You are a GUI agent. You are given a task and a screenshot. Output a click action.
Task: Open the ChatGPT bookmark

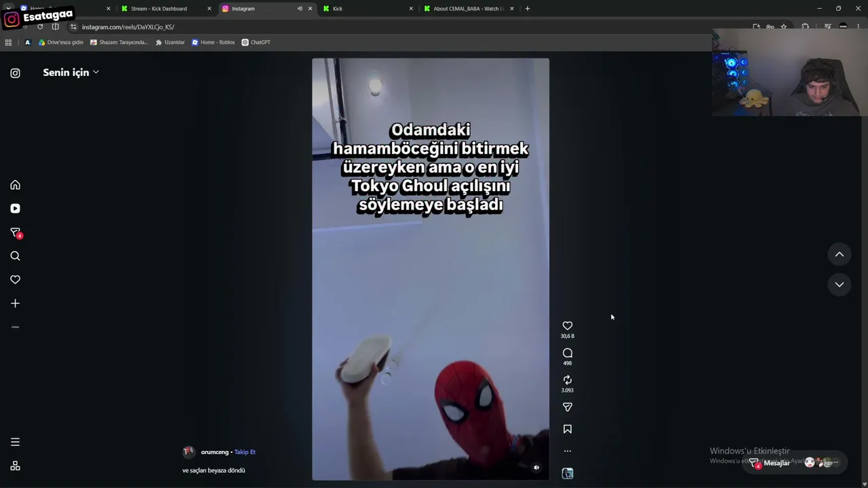pos(256,42)
